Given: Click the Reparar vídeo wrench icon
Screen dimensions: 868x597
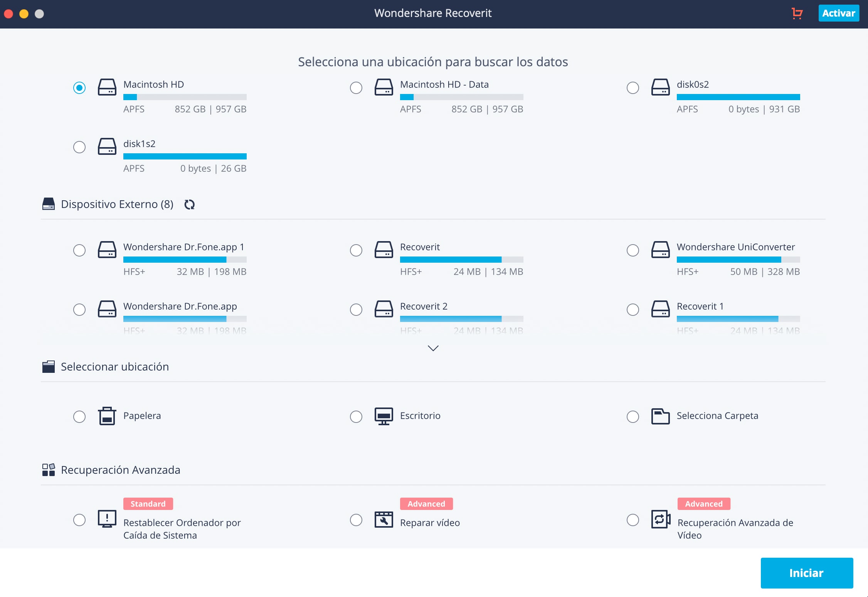Looking at the screenshot, I should (384, 520).
